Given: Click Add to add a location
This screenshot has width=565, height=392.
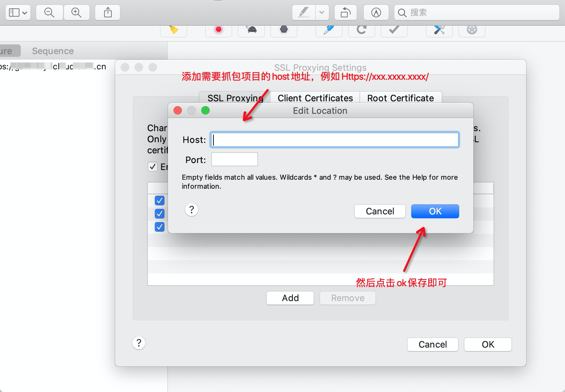Looking at the screenshot, I should (x=290, y=298).
